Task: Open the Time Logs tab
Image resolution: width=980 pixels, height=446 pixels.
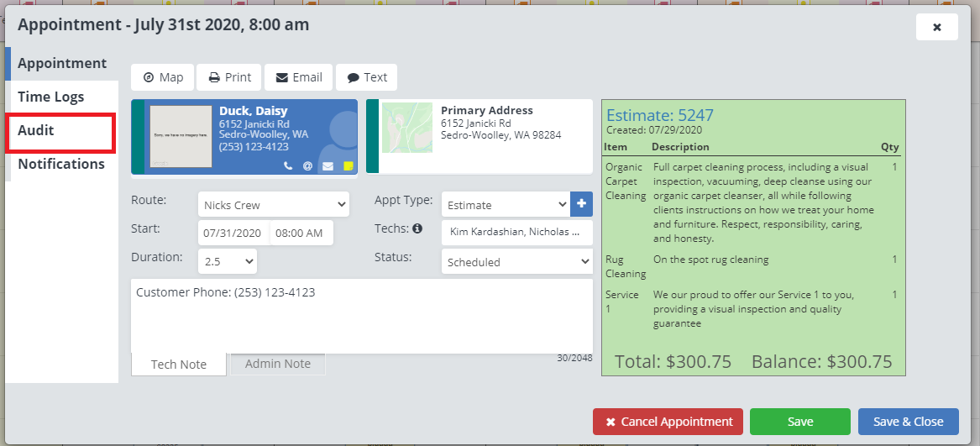Action: [x=51, y=97]
